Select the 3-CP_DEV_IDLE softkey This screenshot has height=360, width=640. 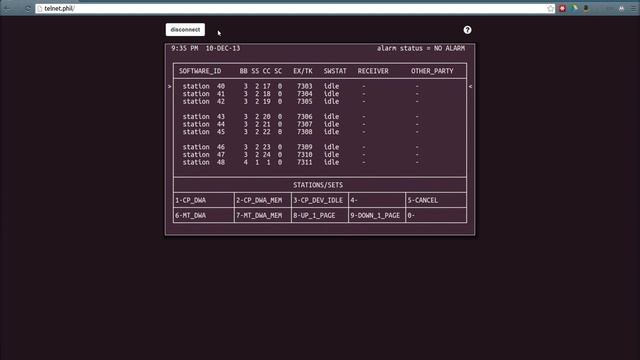pos(320,200)
